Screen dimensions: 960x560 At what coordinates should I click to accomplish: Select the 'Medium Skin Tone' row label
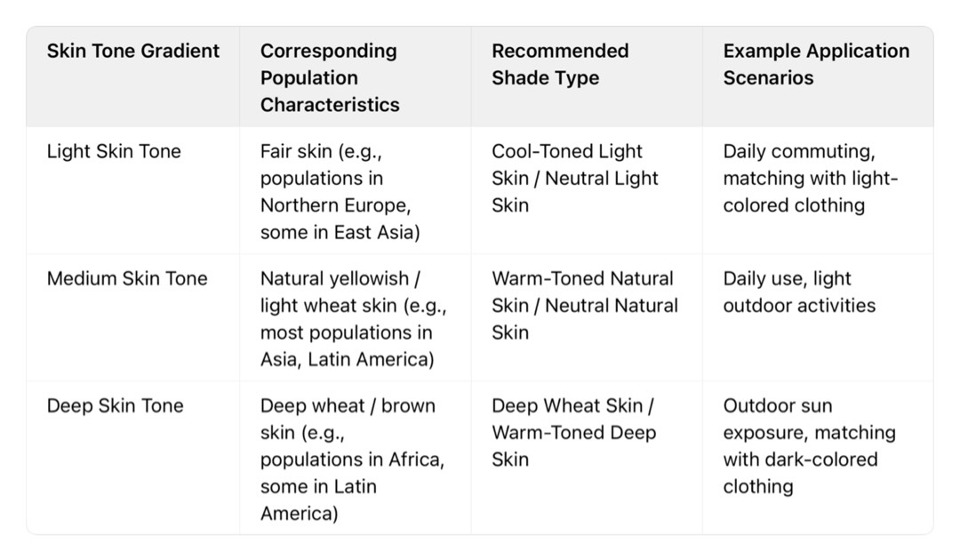pyautogui.click(x=127, y=278)
